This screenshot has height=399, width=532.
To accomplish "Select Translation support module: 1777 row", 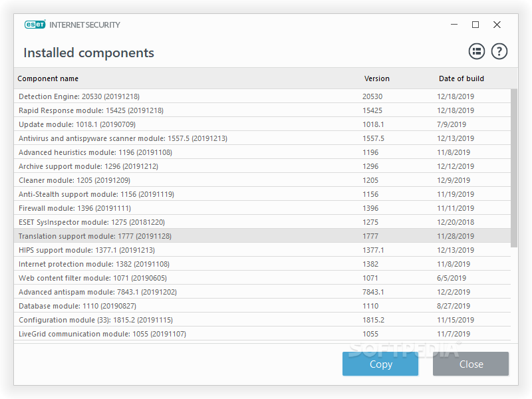I will point(262,236).
